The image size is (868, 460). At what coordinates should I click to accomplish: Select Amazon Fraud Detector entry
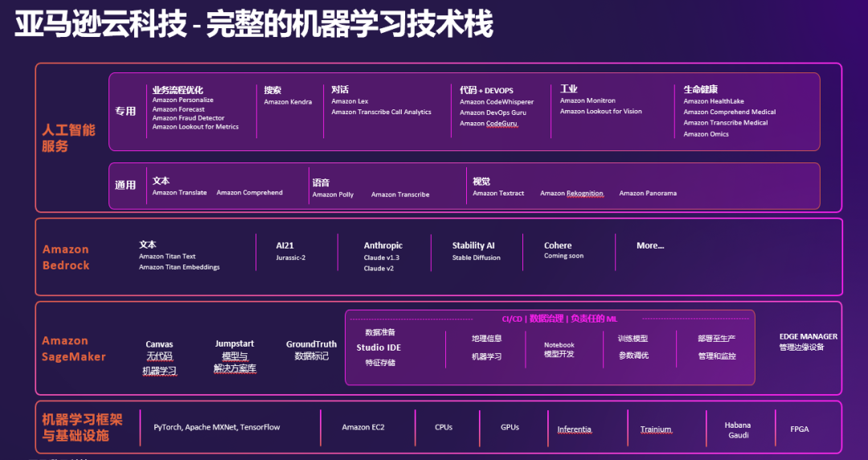pos(188,118)
